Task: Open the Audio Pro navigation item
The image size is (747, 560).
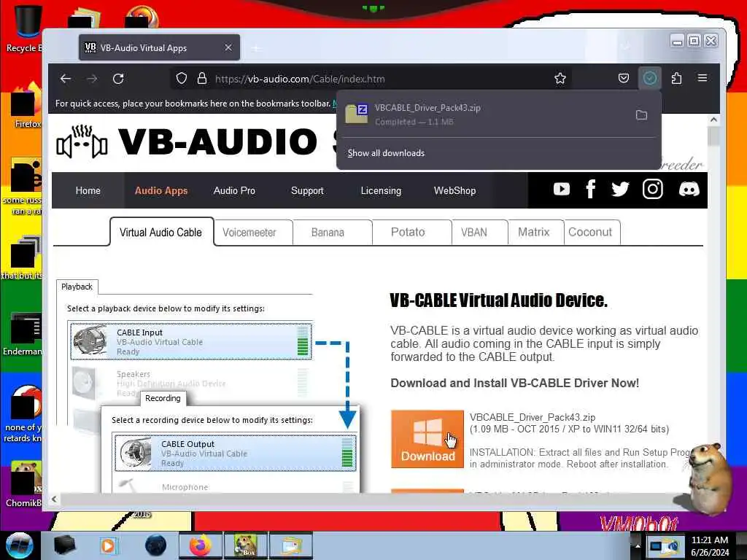Action: pos(234,190)
